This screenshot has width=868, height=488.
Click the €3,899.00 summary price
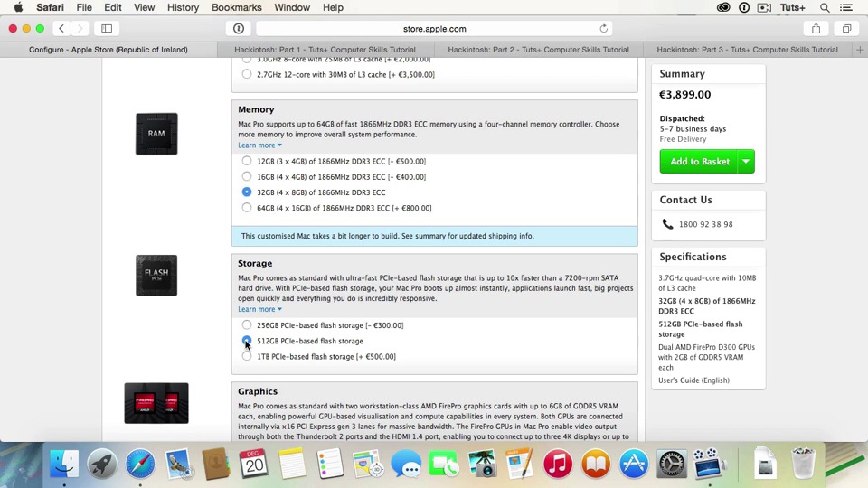pyautogui.click(x=684, y=95)
